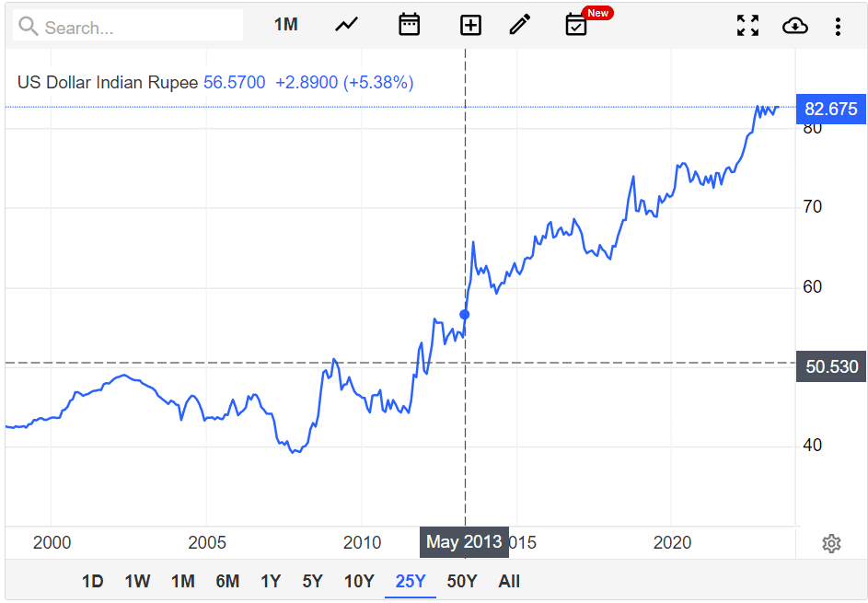868x603 pixels.
Task: Open the calendar date range picker
Action: 409,25
